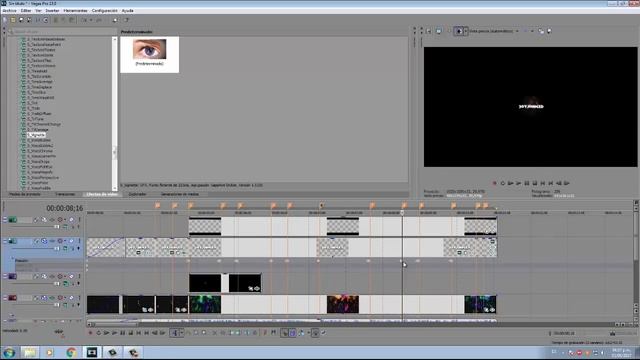The image size is (640, 360).
Task: Click Project Video Properties in preview toolbar
Action: [x=429, y=31]
